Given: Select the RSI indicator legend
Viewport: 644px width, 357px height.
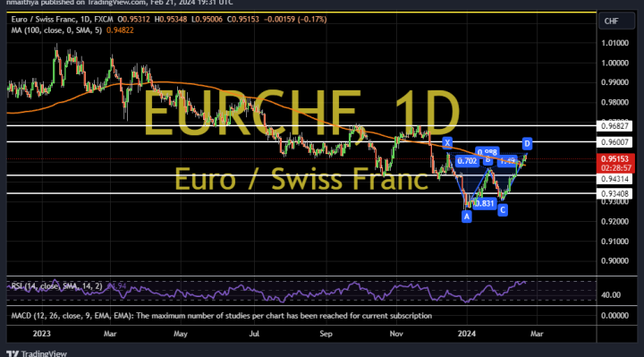Looking at the screenshot, I should pyautogui.click(x=56, y=286).
